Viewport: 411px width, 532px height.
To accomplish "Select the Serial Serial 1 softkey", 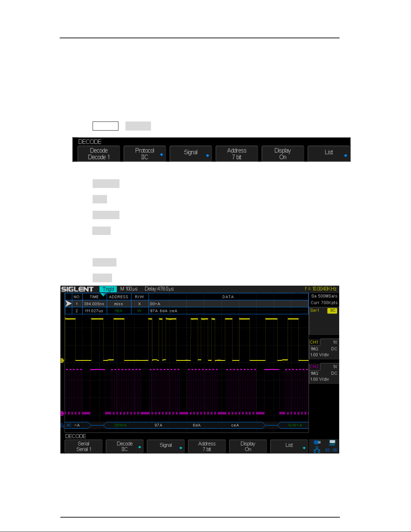I will (84, 446).
